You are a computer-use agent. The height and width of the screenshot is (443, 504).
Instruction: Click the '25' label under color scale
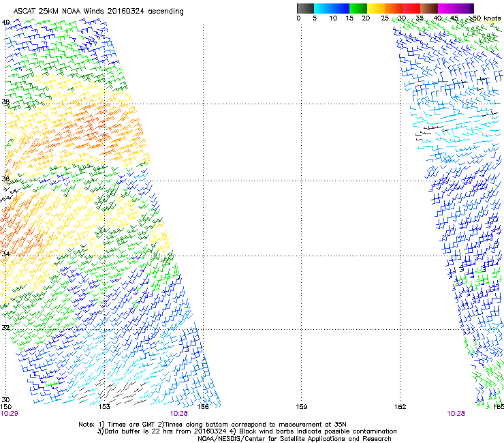[x=385, y=18]
